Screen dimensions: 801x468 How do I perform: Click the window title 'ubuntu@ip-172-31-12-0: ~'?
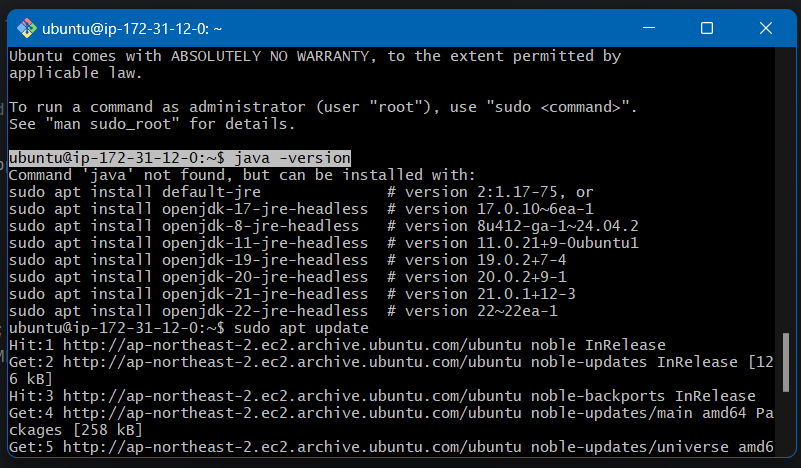pyautogui.click(x=132, y=29)
